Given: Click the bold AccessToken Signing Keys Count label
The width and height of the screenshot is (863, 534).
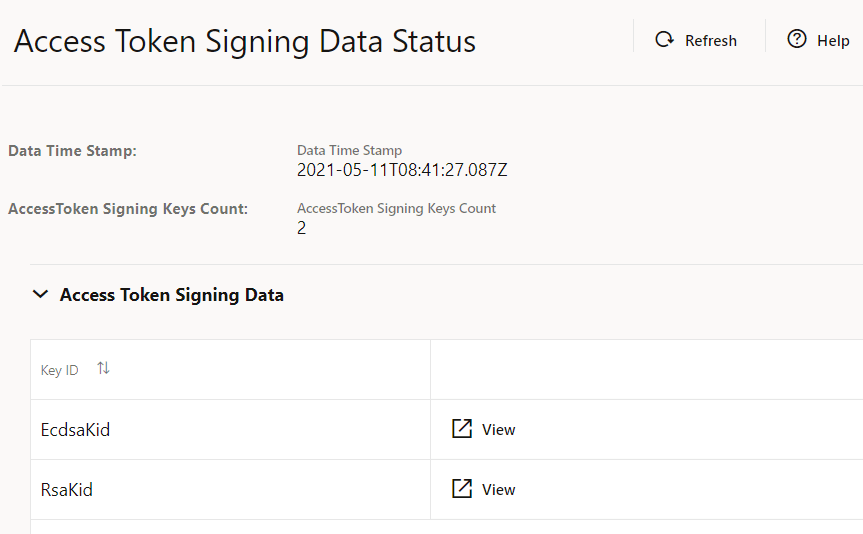Looking at the screenshot, I should point(128,209).
